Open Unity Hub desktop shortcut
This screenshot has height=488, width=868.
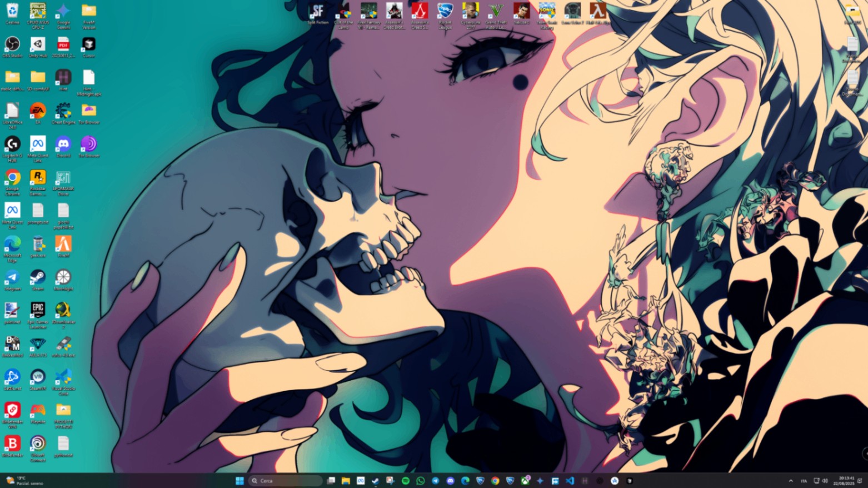tap(38, 47)
